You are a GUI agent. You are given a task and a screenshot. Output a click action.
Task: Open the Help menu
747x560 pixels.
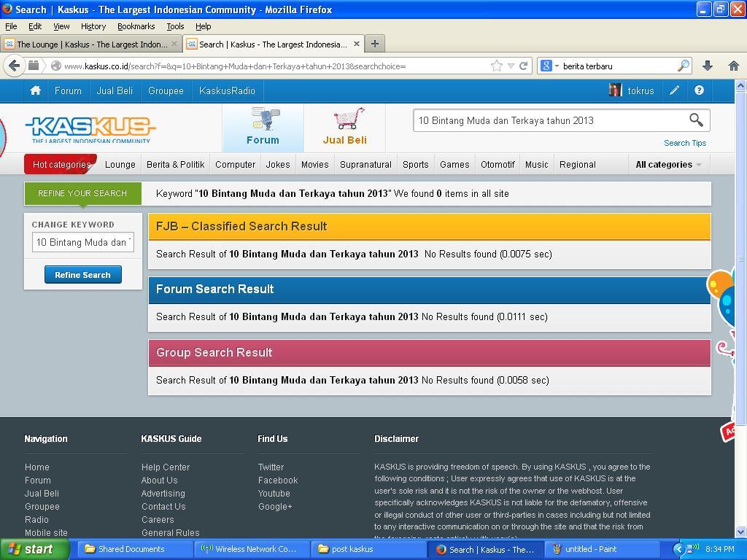tap(203, 26)
